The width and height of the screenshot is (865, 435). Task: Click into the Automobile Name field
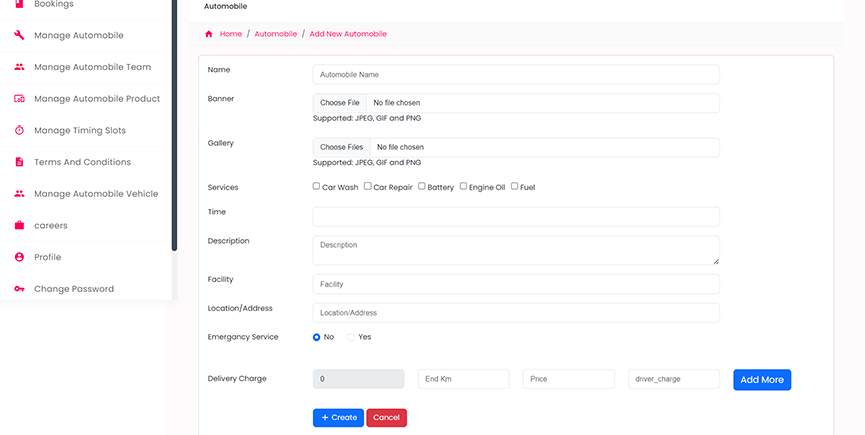516,74
